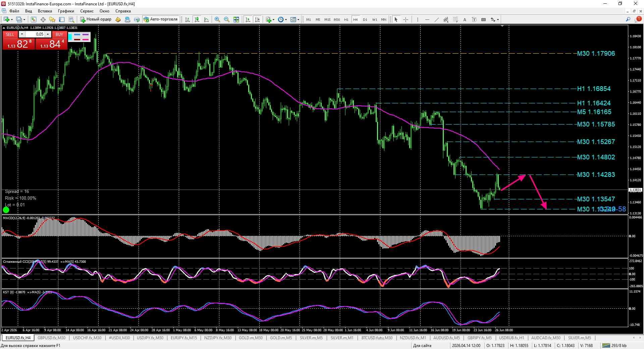The height and width of the screenshot is (349, 644).
Task: Select the rectangle shape tool
Action: (x=483, y=19)
